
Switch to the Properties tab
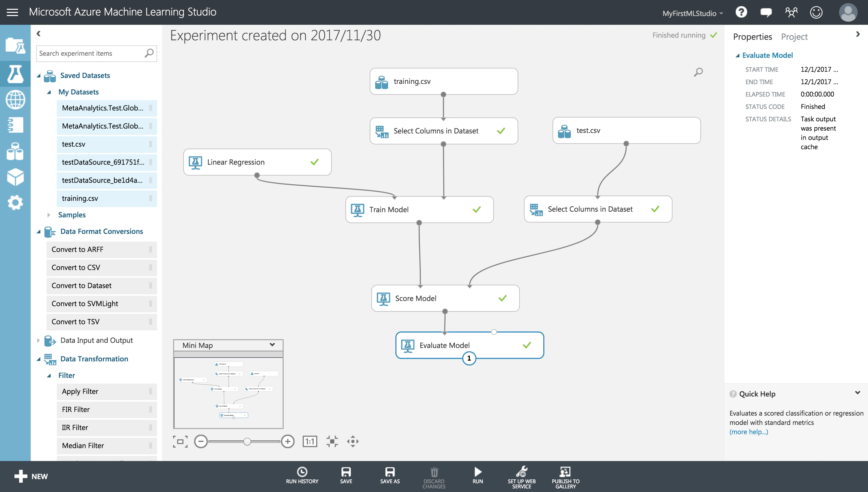point(752,36)
